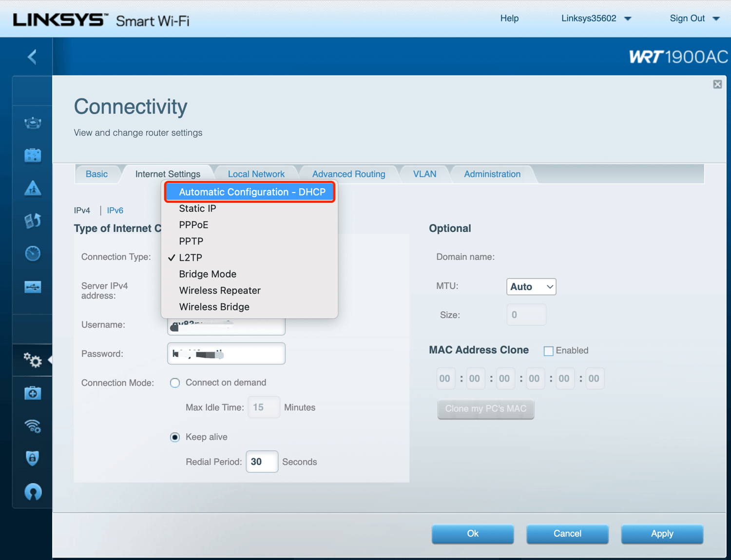The image size is (731, 560).
Task: Open Wireless settings in the sidebar
Action: click(33, 426)
